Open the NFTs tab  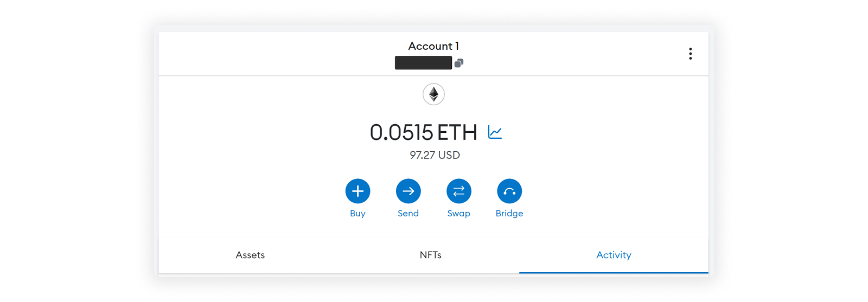pos(430,255)
